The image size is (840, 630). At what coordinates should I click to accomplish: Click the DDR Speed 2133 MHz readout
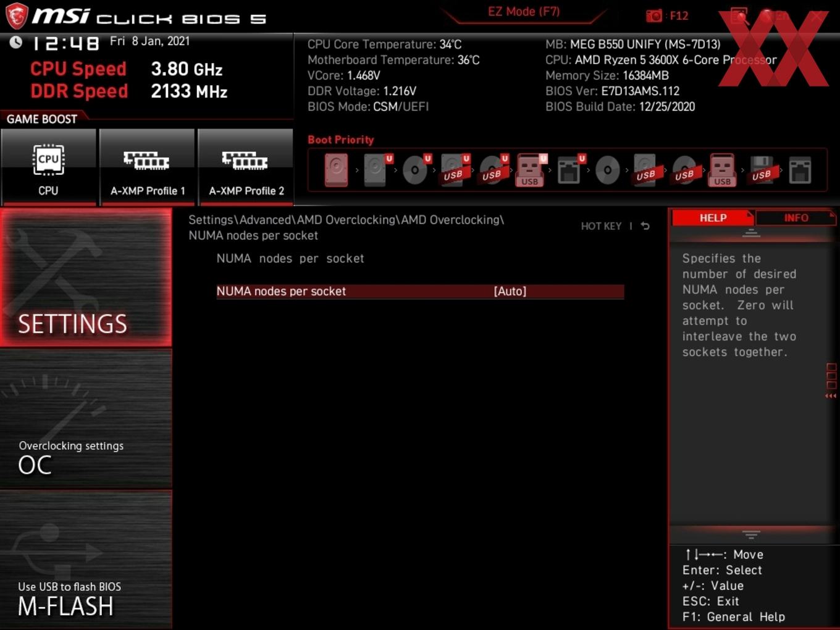click(128, 91)
